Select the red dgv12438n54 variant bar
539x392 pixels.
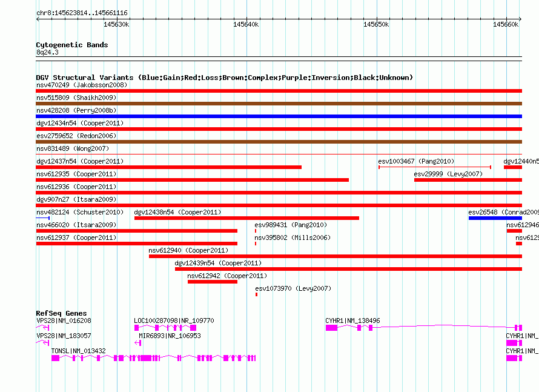[247, 218]
